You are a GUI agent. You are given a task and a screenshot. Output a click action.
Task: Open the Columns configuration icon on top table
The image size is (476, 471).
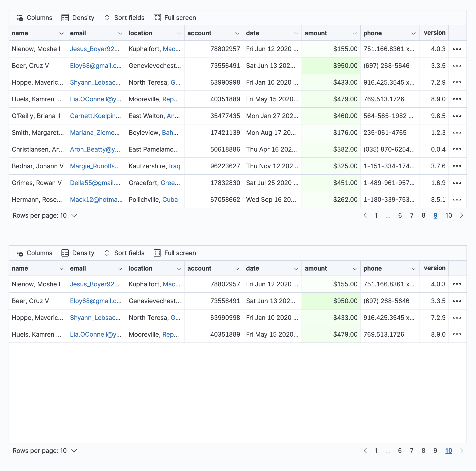(x=20, y=17)
